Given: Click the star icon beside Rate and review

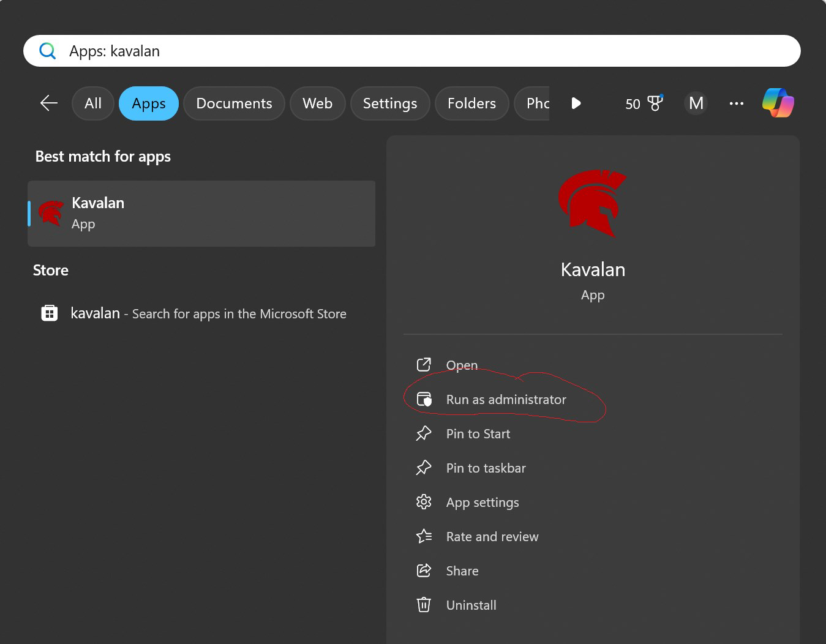Looking at the screenshot, I should click(424, 536).
